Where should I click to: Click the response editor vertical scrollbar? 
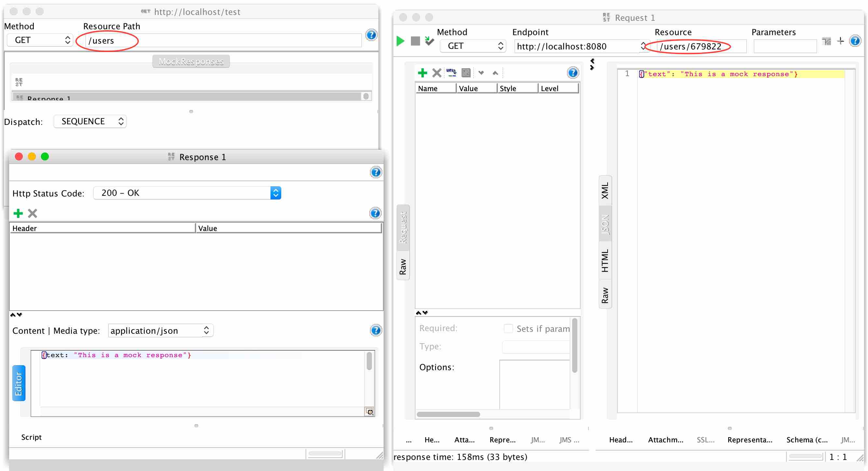(369, 361)
